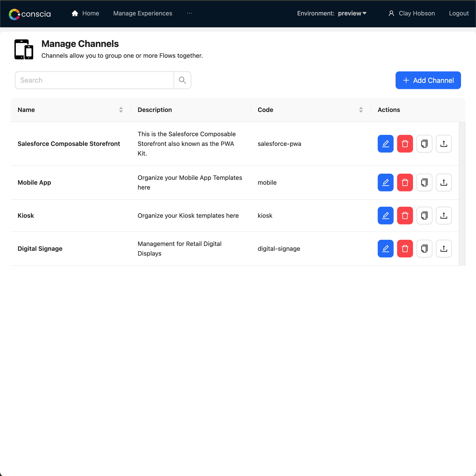Duplicate the Digital Signage channel
The width and height of the screenshot is (476, 476).
(x=424, y=249)
